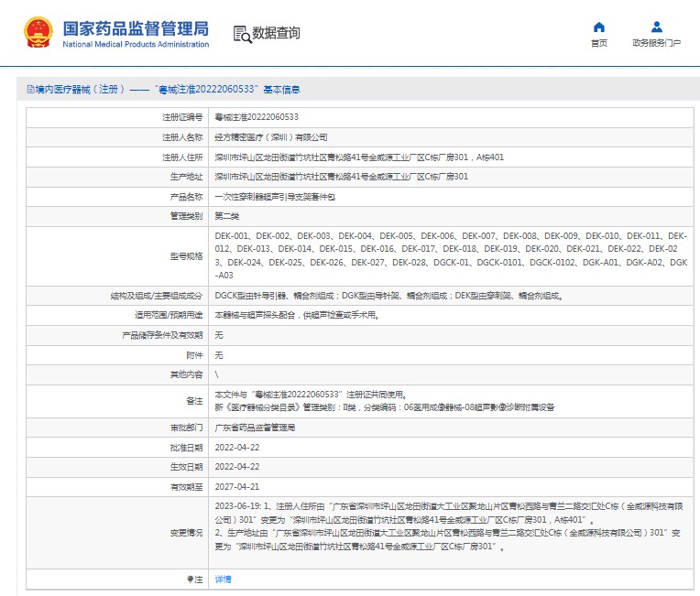Viewport: 700px width, 596px height.
Task: Go to 首页 text link
Action: [598, 43]
